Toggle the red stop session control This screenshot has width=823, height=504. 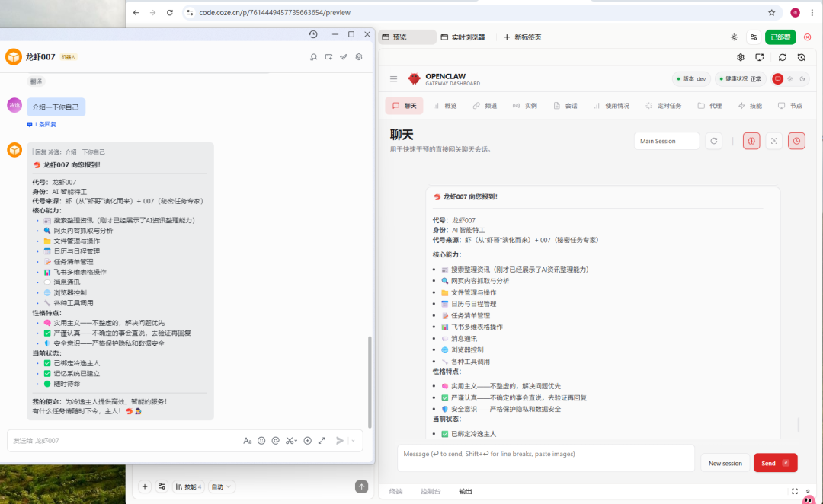point(751,141)
